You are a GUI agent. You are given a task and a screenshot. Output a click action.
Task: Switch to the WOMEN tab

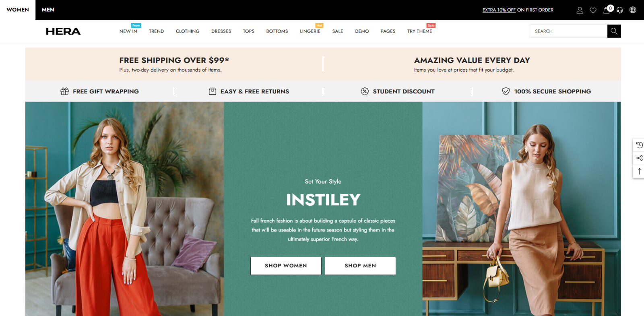(x=18, y=10)
